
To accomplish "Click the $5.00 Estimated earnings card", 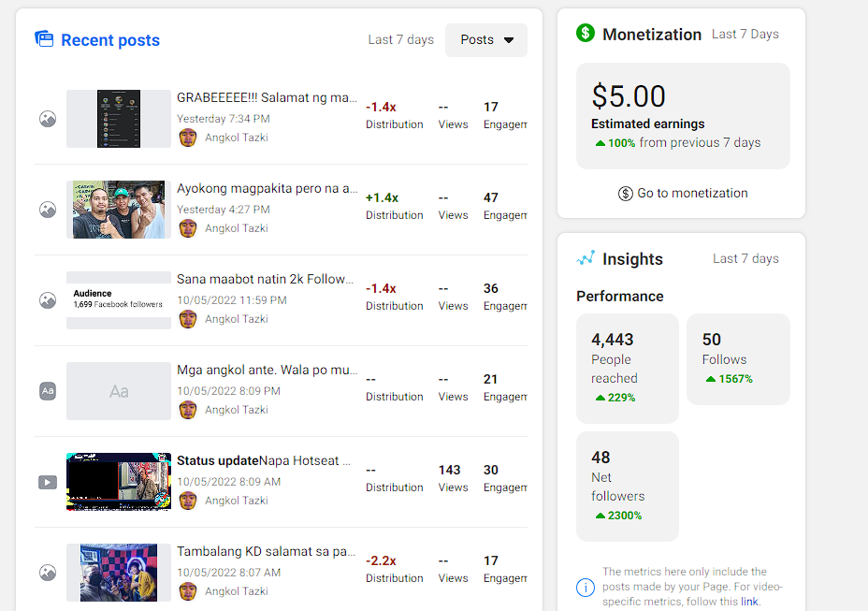I will coord(683,116).
